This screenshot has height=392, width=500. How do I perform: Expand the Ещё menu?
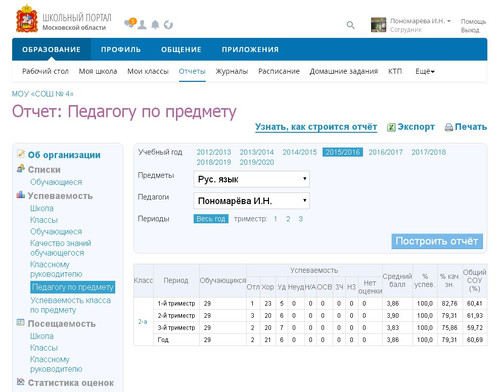coord(425,71)
